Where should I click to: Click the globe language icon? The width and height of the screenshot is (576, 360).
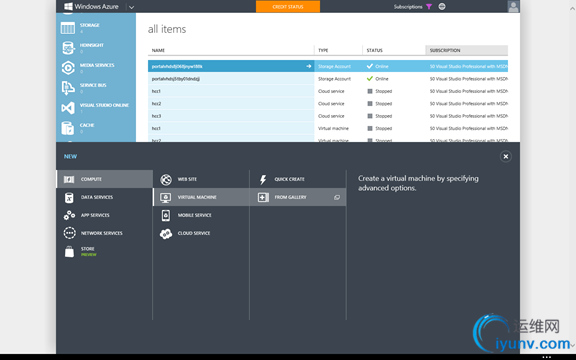pos(442,7)
